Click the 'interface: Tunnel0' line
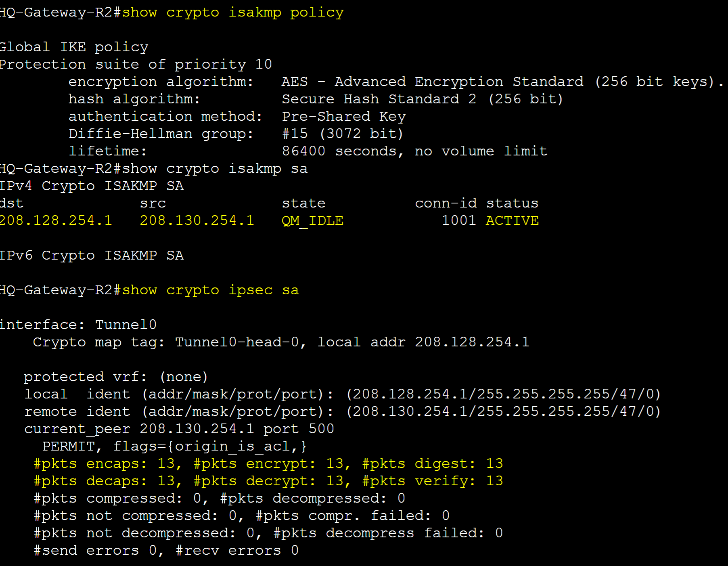Image resolution: width=728 pixels, height=566 pixels. point(78,325)
